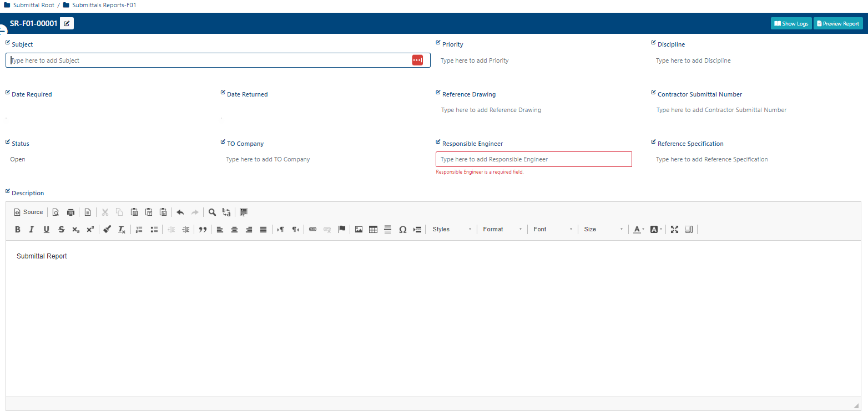
Task: Insert a Horizontal Line
Action: pos(388,229)
